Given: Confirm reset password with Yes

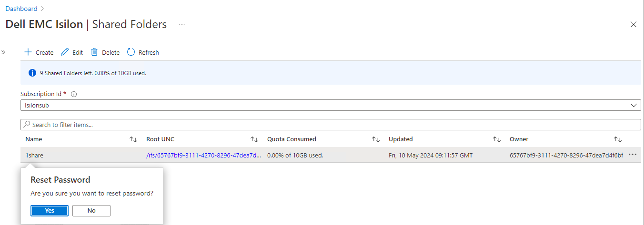Looking at the screenshot, I should 50,211.
